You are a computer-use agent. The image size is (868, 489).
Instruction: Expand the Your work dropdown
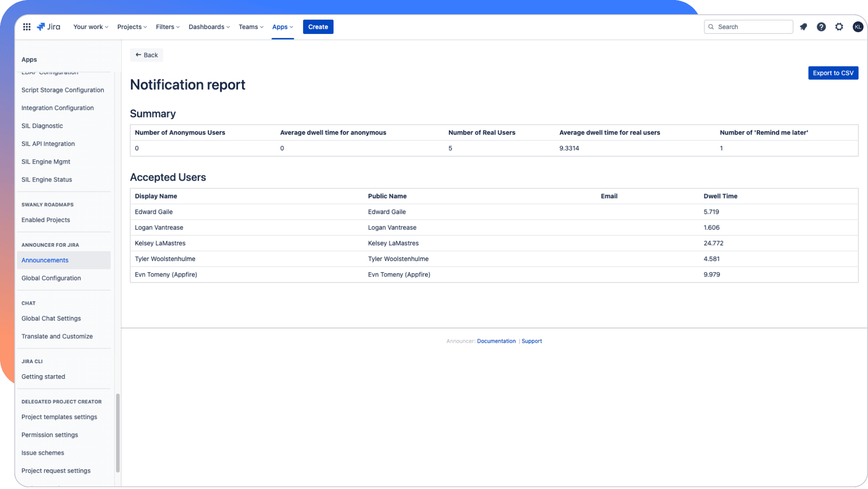[91, 27]
